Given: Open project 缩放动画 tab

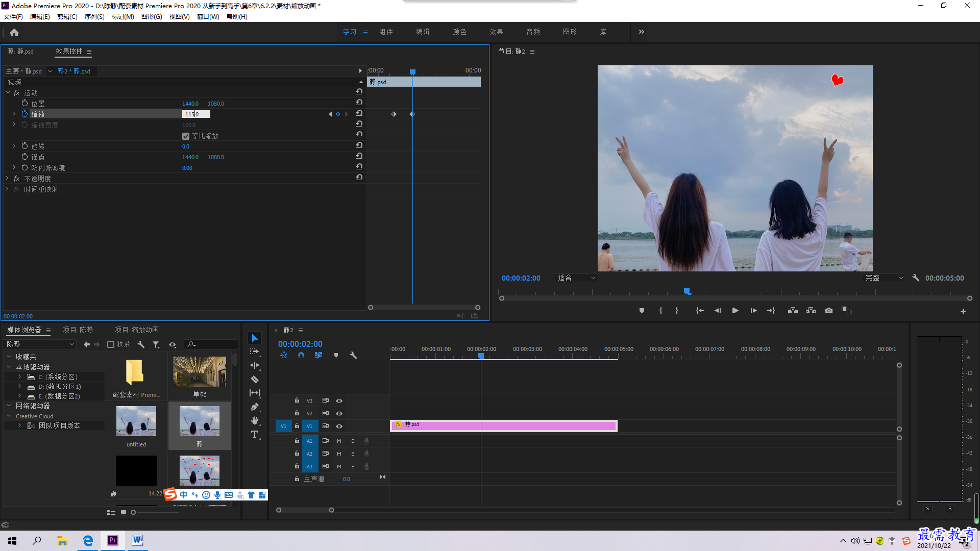Looking at the screenshot, I should [137, 330].
